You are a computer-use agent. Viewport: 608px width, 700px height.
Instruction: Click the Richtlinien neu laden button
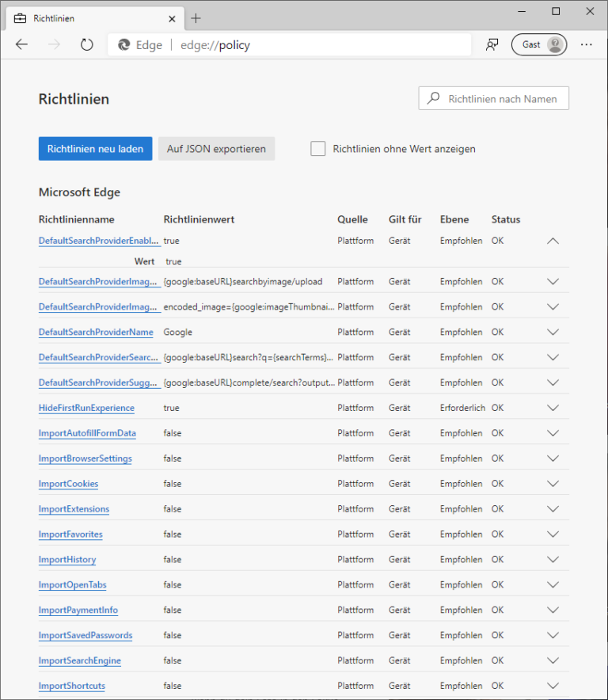pyautogui.click(x=95, y=148)
